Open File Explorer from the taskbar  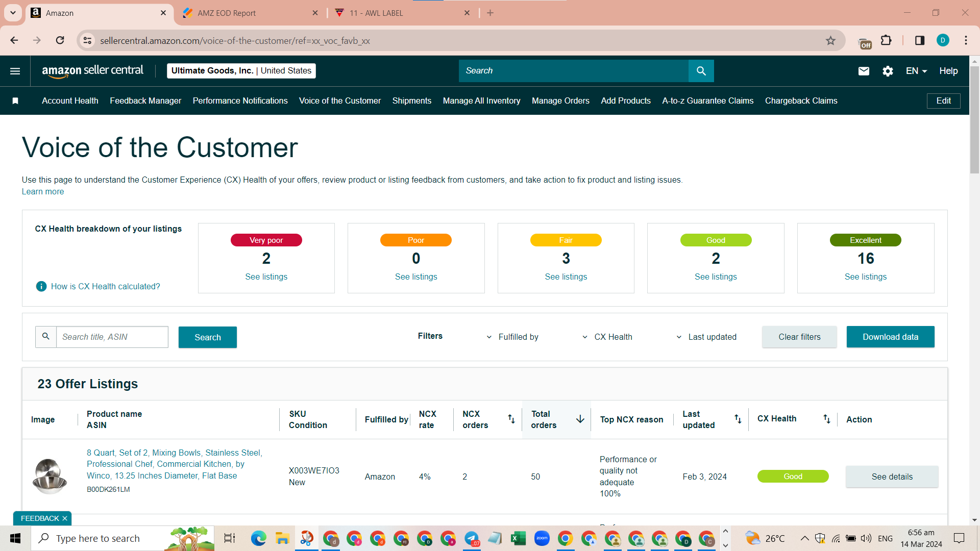[x=282, y=538]
